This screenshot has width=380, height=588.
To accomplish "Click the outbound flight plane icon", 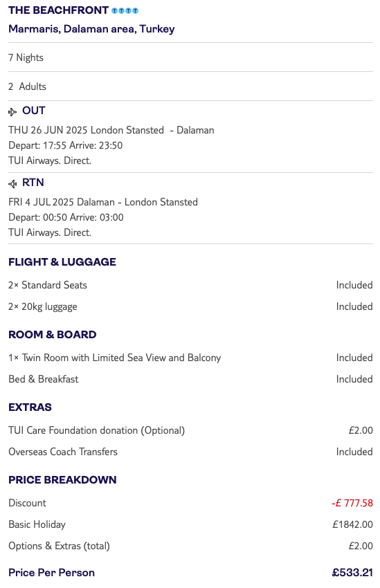I will [x=12, y=112].
